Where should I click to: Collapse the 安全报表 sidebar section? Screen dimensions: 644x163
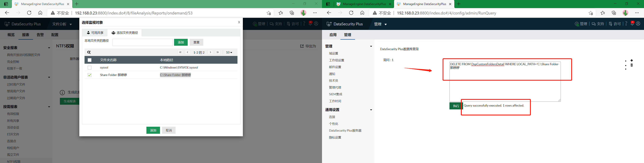point(49,48)
